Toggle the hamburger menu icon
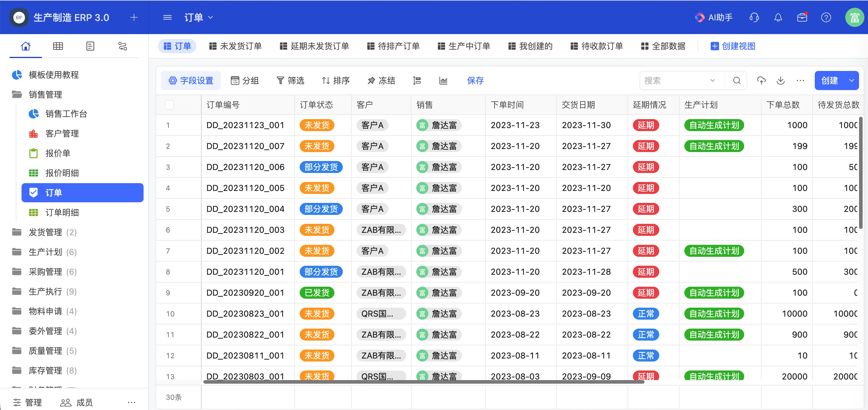 point(167,18)
